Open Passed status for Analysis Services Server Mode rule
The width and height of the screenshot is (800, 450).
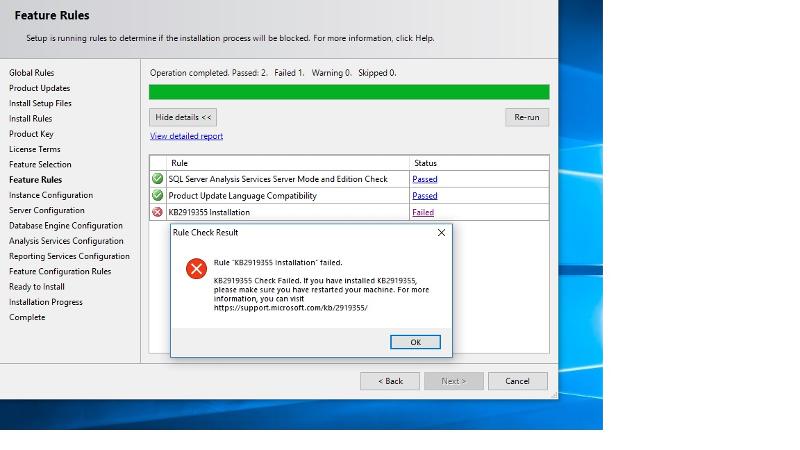pos(424,179)
